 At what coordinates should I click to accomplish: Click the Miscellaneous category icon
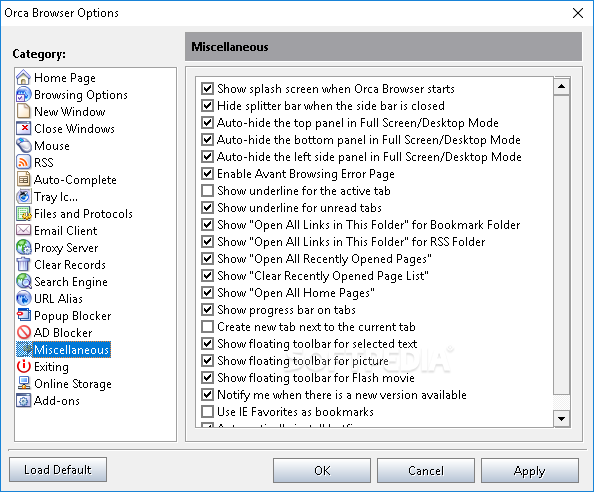point(25,349)
